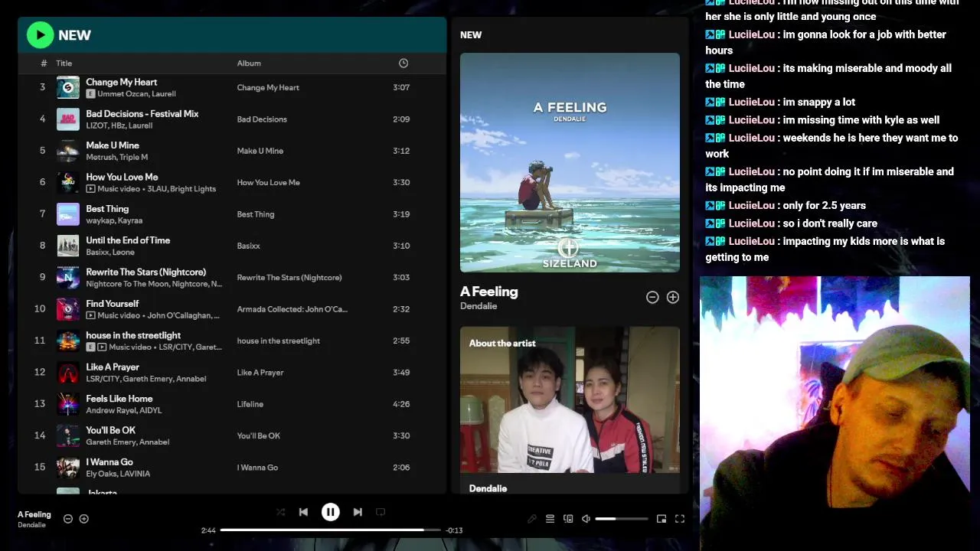The height and width of the screenshot is (551, 980).
Task: Click the green play button beside NEW
Action: point(40,34)
